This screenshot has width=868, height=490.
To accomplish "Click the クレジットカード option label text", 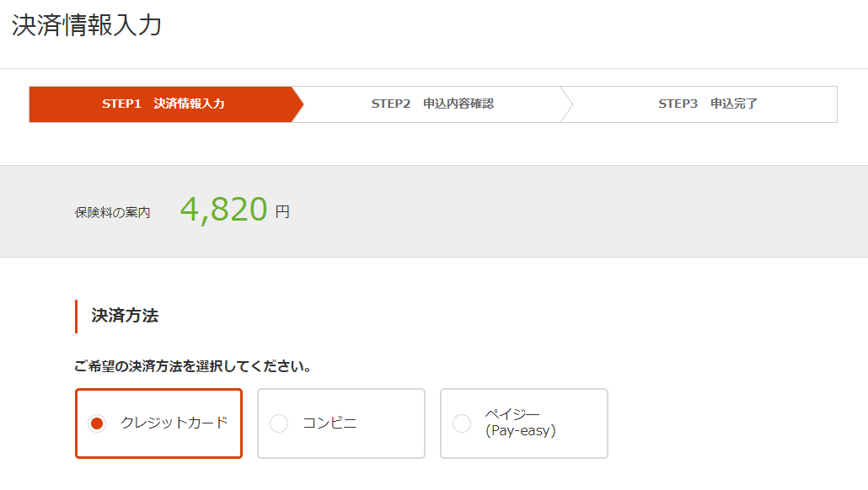I will click(x=174, y=423).
